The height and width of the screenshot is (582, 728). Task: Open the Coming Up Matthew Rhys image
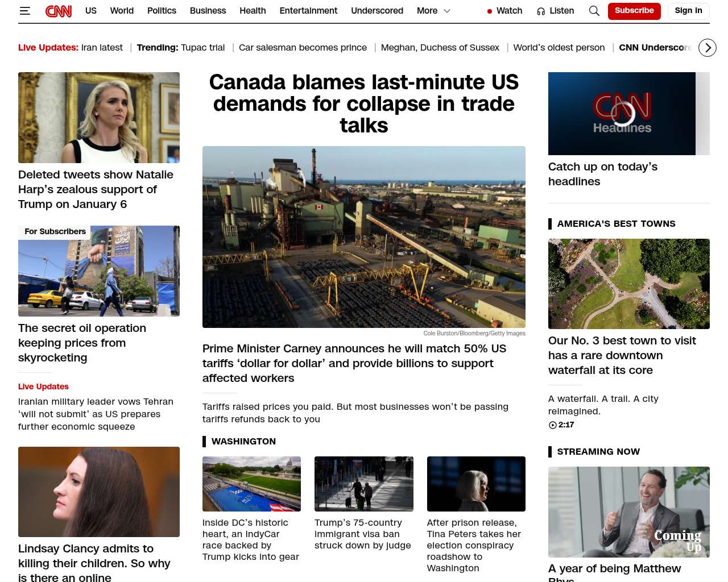pyautogui.click(x=629, y=512)
